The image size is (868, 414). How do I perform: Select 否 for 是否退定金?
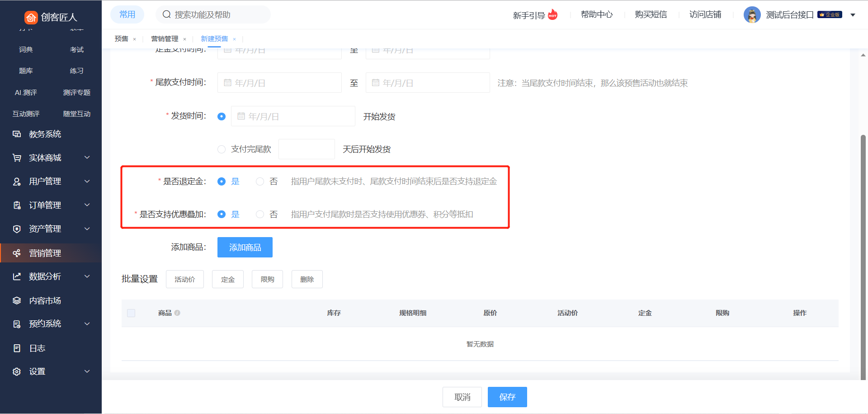coord(260,181)
